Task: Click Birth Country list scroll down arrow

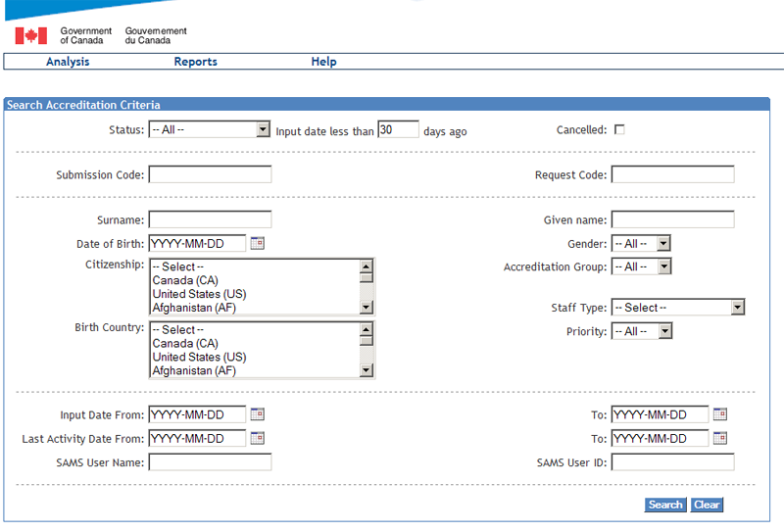Action: (x=367, y=370)
